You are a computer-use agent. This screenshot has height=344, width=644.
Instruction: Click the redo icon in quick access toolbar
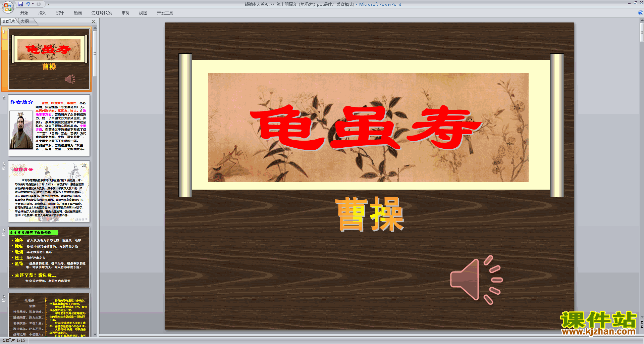tap(39, 4)
